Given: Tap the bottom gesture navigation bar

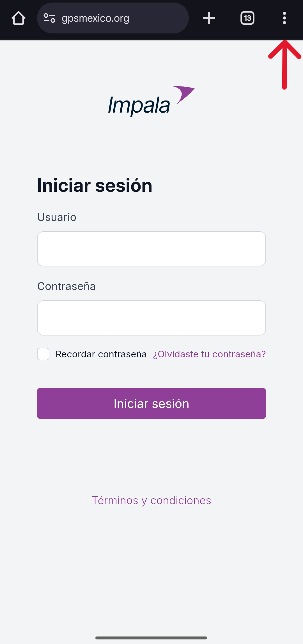Looking at the screenshot, I should point(151,638).
